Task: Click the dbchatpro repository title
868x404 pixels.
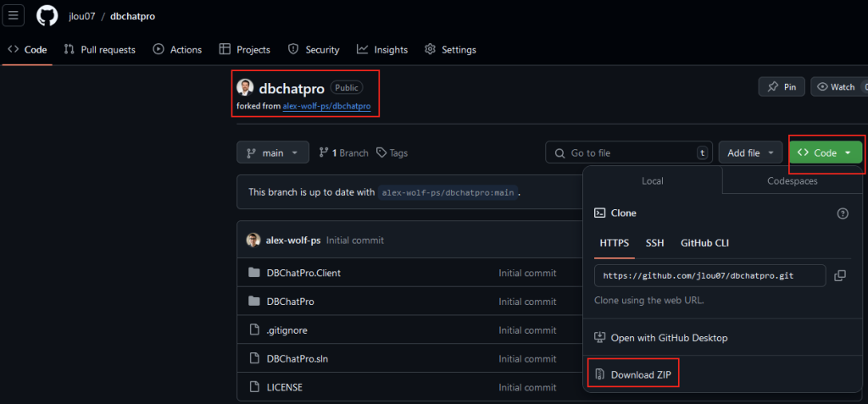Action: coord(292,89)
